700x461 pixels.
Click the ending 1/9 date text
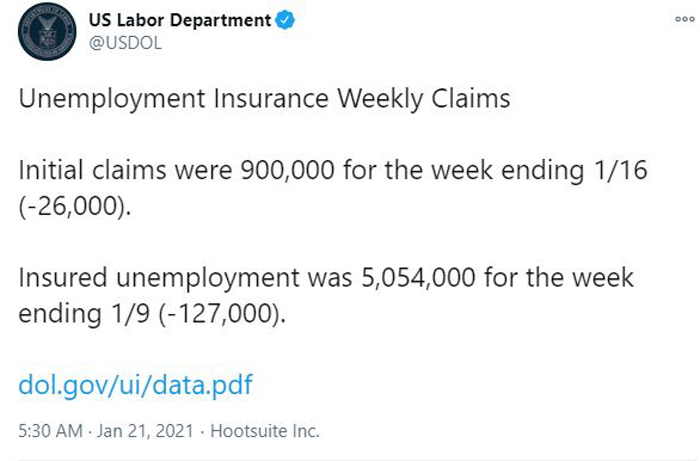[x=84, y=314]
